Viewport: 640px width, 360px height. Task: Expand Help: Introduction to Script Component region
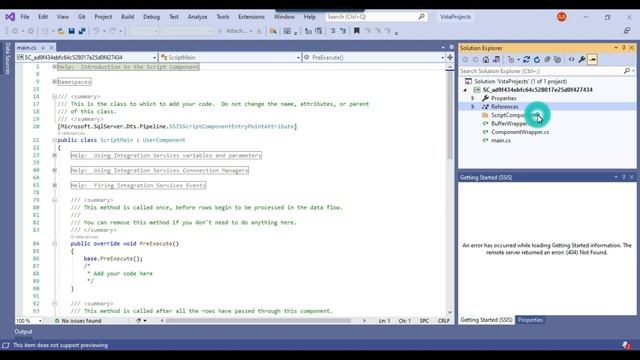(54, 67)
